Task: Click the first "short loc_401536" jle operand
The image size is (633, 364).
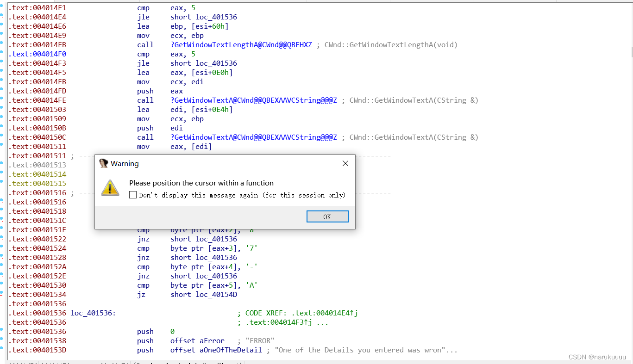Action: click(204, 17)
